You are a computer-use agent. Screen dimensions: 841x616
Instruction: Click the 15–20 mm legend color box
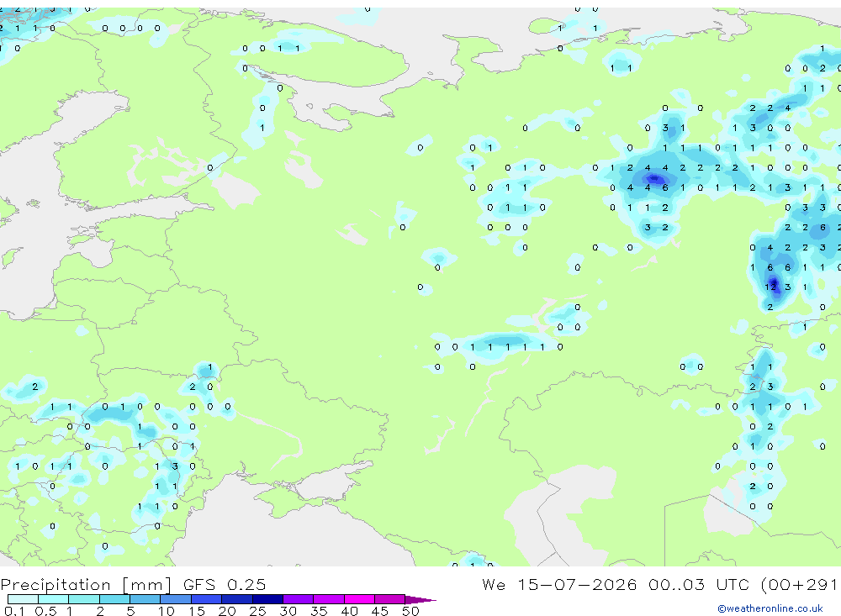coord(207,599)
